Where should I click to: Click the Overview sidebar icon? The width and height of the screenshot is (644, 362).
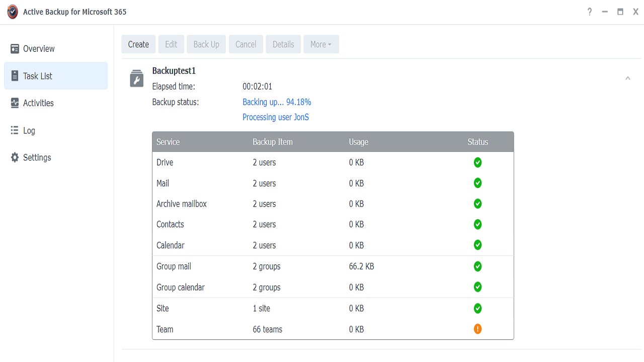tap(15, 49)
